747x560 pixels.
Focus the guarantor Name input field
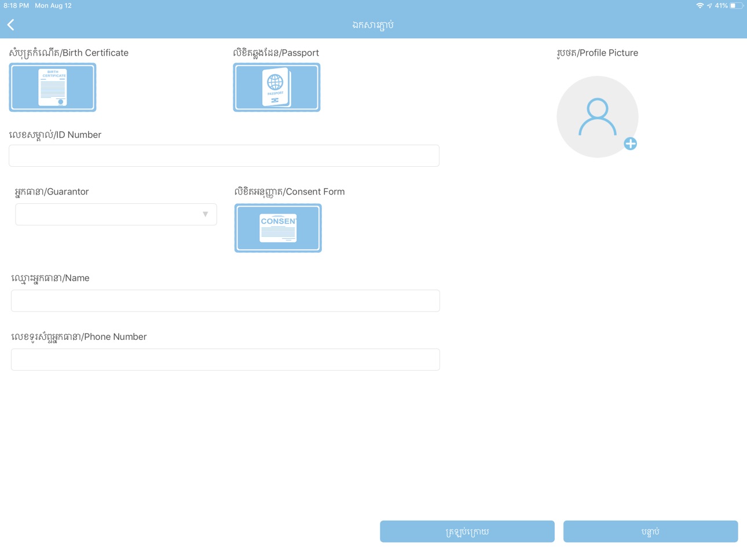click(x=225, y=301)
